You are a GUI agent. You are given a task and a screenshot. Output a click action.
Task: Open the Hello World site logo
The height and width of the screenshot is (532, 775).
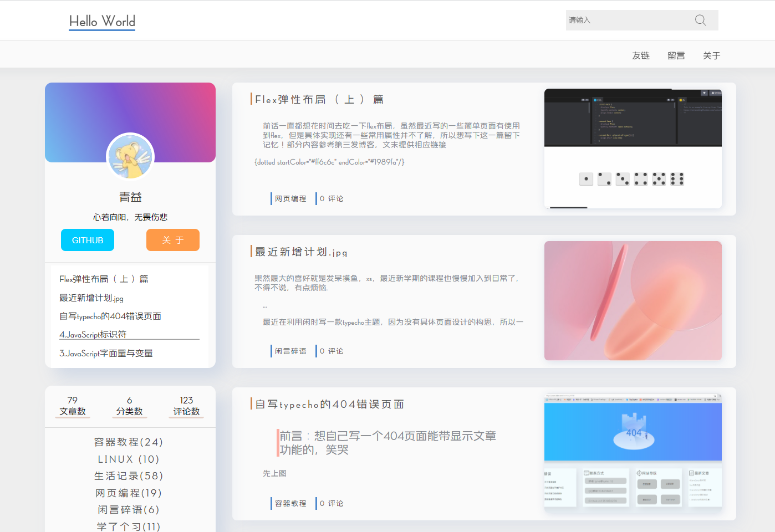[x=102, y=22]
